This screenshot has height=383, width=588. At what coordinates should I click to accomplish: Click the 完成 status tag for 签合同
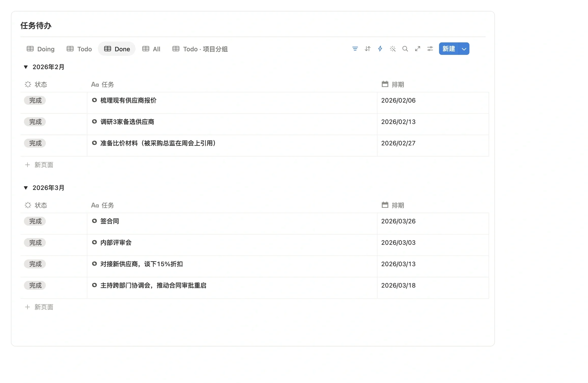tap(35, 221)
